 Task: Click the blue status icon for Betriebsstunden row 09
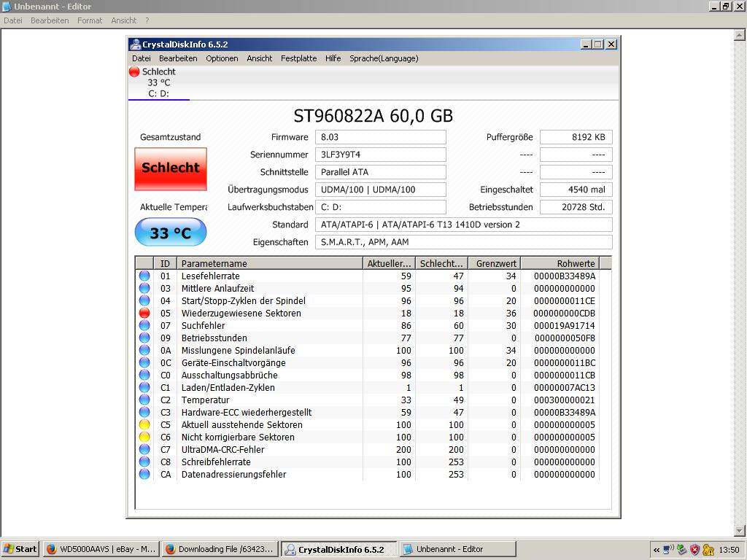click(144, 338)
